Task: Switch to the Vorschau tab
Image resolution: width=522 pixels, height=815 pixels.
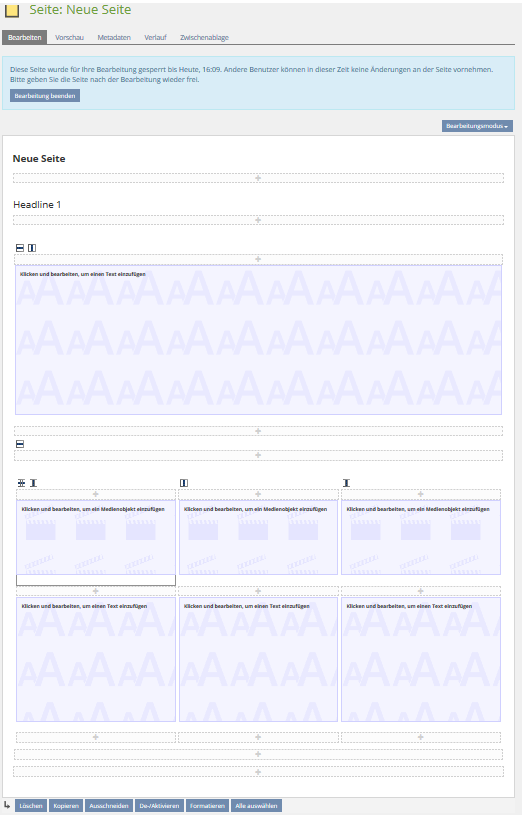Action: (69, 37)
